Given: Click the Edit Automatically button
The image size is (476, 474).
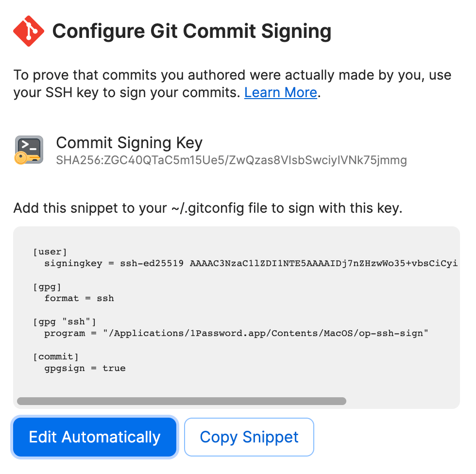Looking at the screenshot, I should point(95,437).
